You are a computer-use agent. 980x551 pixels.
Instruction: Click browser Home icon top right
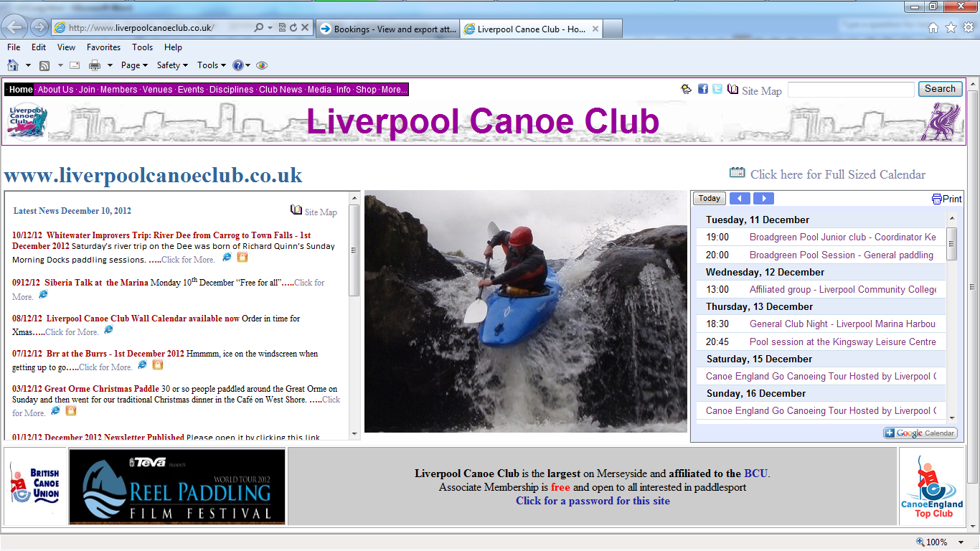pos(933,28)
